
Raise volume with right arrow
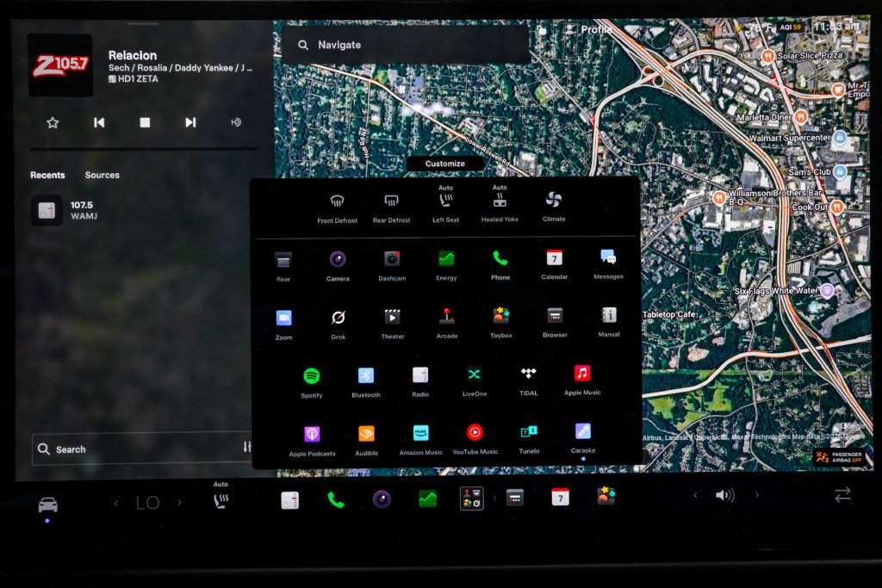tap(757, 495)
